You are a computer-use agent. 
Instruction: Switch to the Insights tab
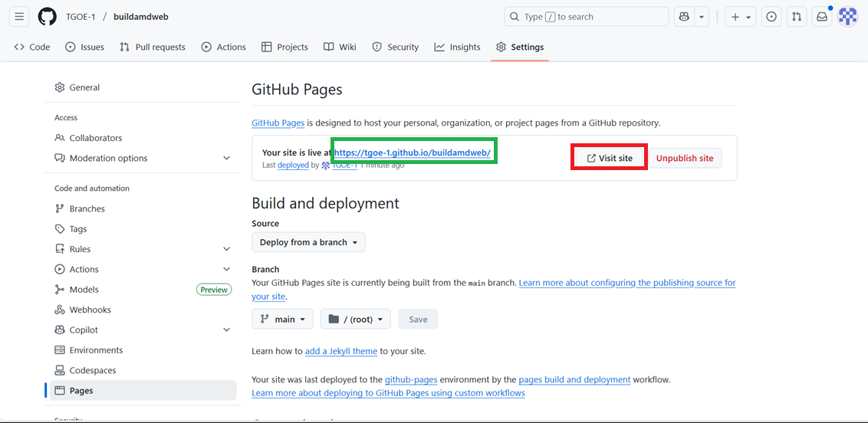(x=458, y=47)
